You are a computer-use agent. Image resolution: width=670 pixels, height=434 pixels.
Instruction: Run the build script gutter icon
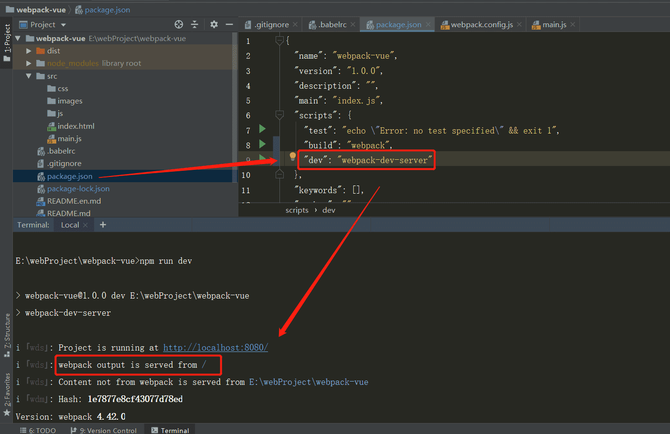click(x=262, y=144)
